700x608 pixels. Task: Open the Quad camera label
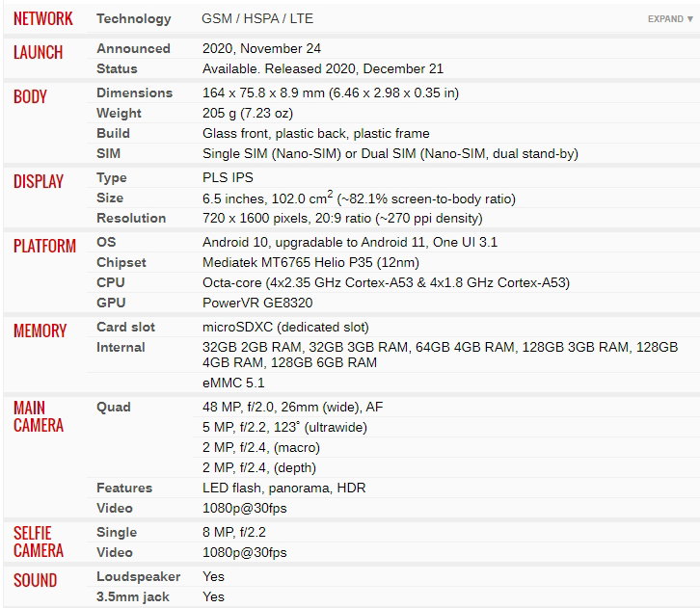(x=114, y=408)
